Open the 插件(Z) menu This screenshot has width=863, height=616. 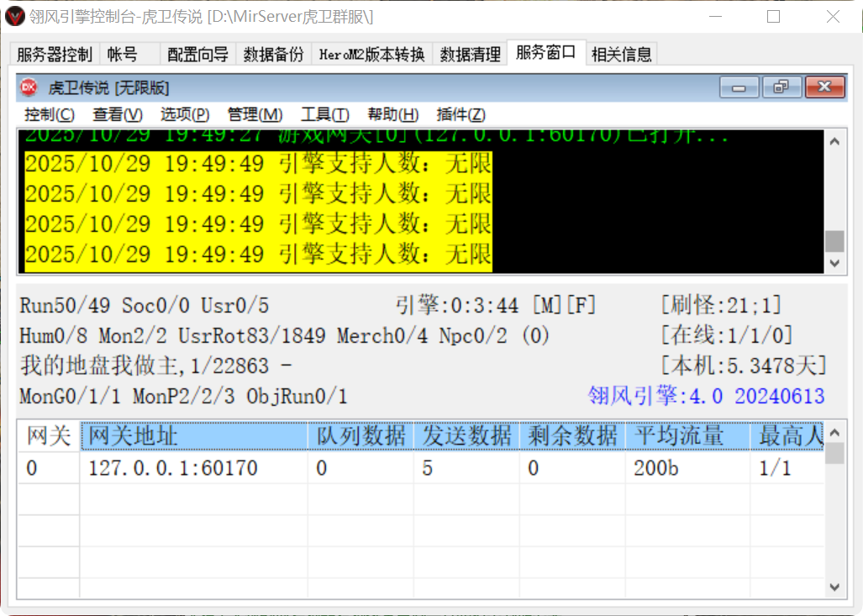[458, 114]
